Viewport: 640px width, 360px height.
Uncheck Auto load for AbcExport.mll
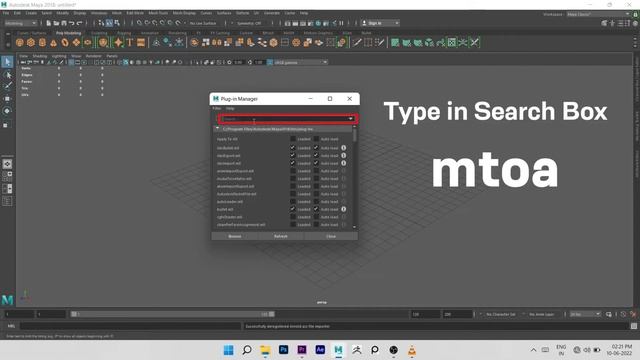(x=316, y=156)
